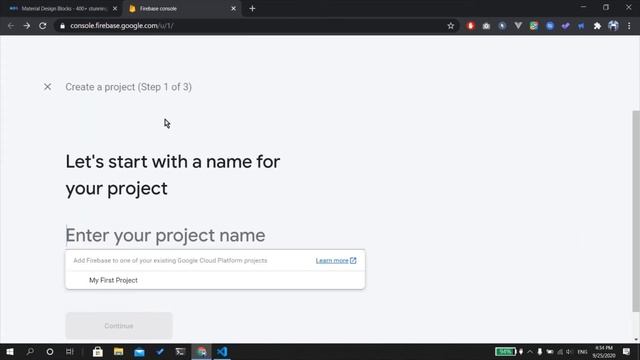The image size is (640, 360).
Task: Close the Material Design Blocks tab
Action: tap(115, 9)
